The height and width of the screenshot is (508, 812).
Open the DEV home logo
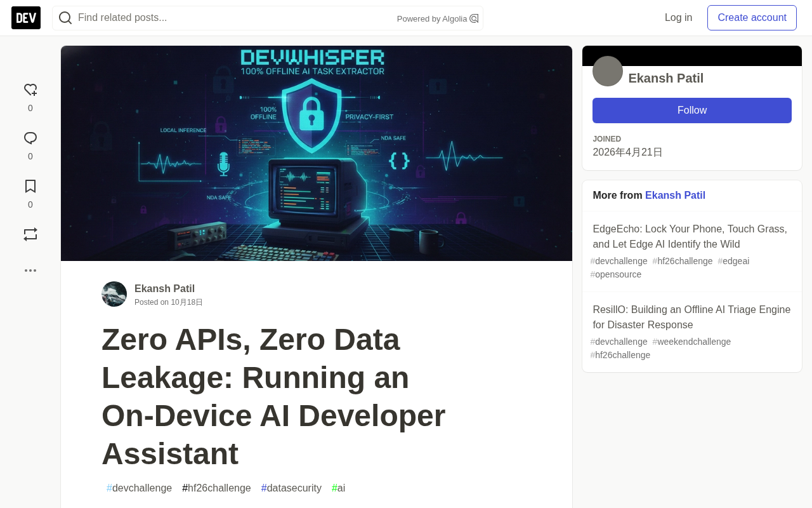[x=26, y=18]
